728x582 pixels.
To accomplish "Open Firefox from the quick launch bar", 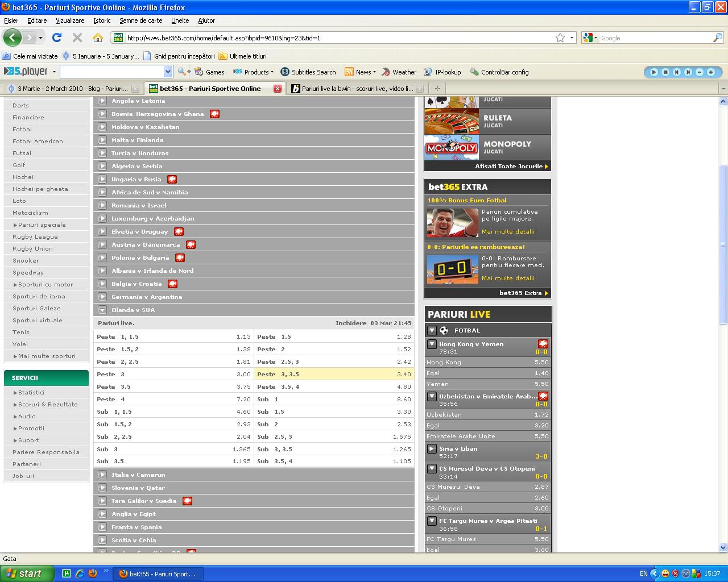I will click(x=93, y=573).
